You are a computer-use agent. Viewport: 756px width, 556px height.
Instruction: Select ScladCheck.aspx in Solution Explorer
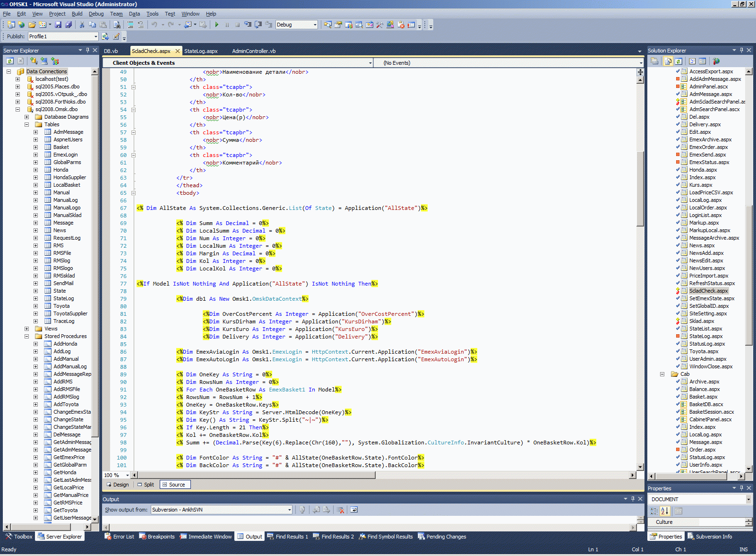pyautogui.click(x=708, y=291)
